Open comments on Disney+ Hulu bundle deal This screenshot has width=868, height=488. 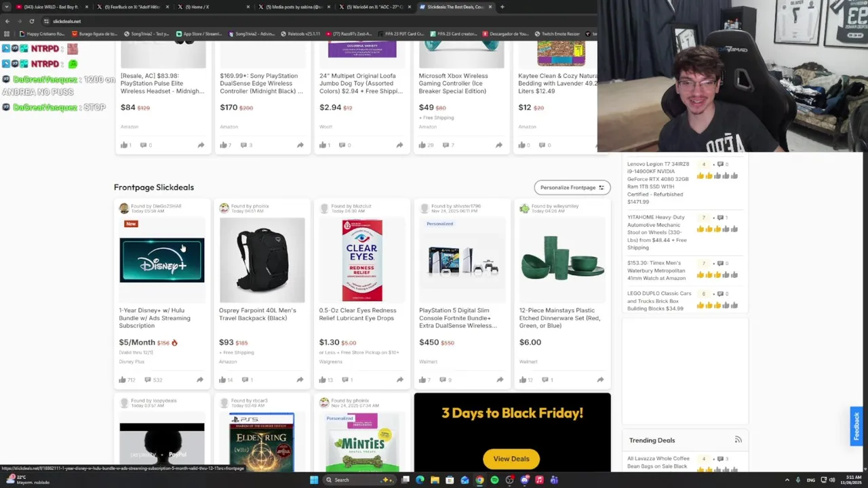(147, 380)
